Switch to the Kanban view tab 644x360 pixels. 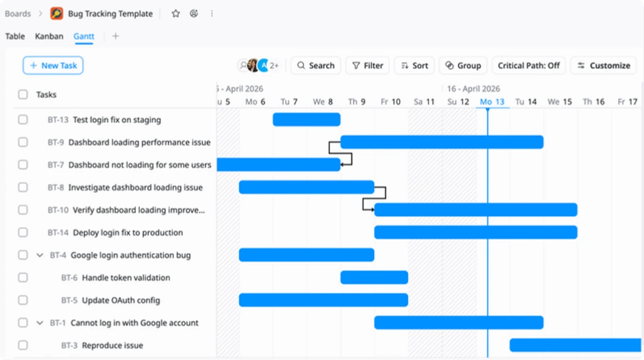[x=49, y=36]
